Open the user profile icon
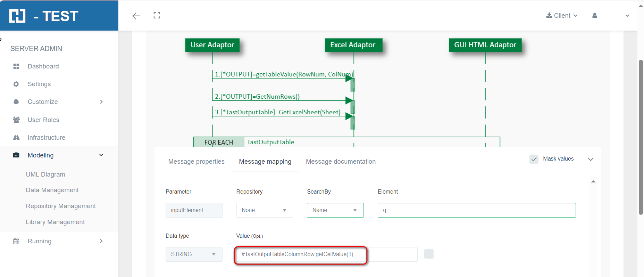 [594, 16]
